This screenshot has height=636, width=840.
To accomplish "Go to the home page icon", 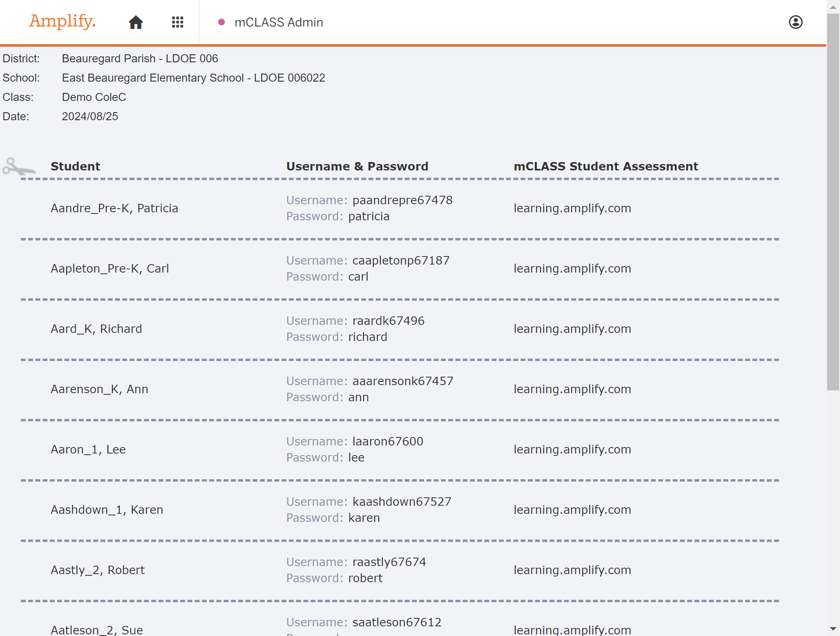I will (136, 22).
